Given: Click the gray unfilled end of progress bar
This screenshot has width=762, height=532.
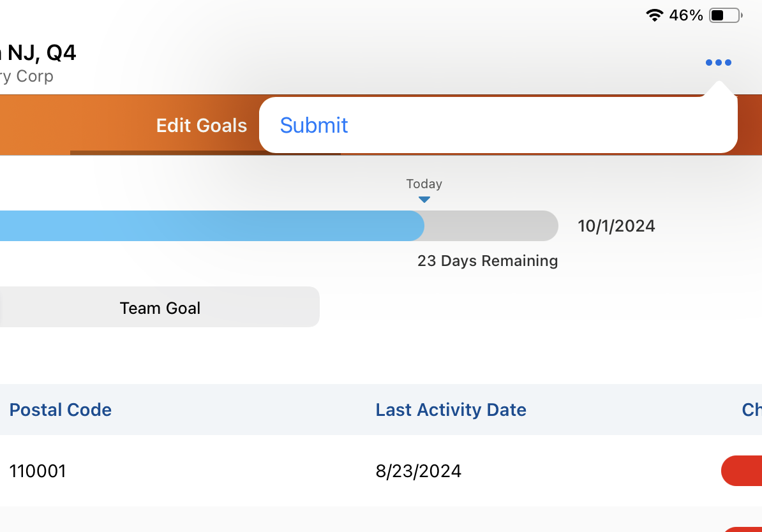Looking at the screenshot, I should click(x=491, y=226).
